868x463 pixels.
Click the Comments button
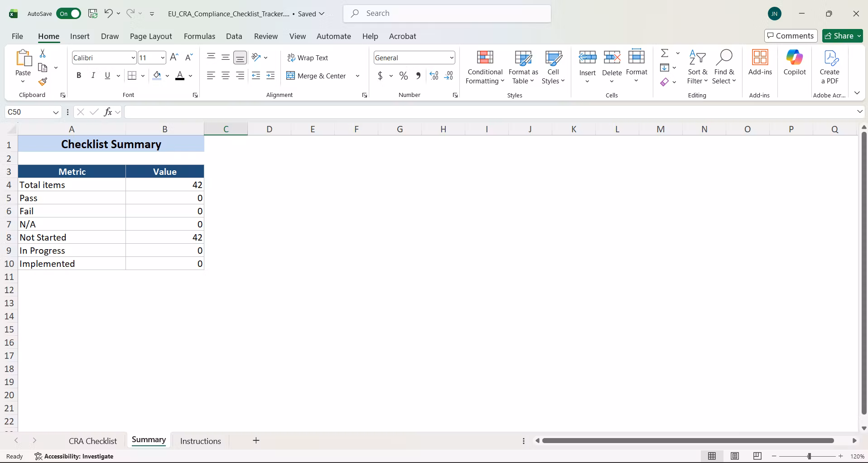[x=791, y=36]
